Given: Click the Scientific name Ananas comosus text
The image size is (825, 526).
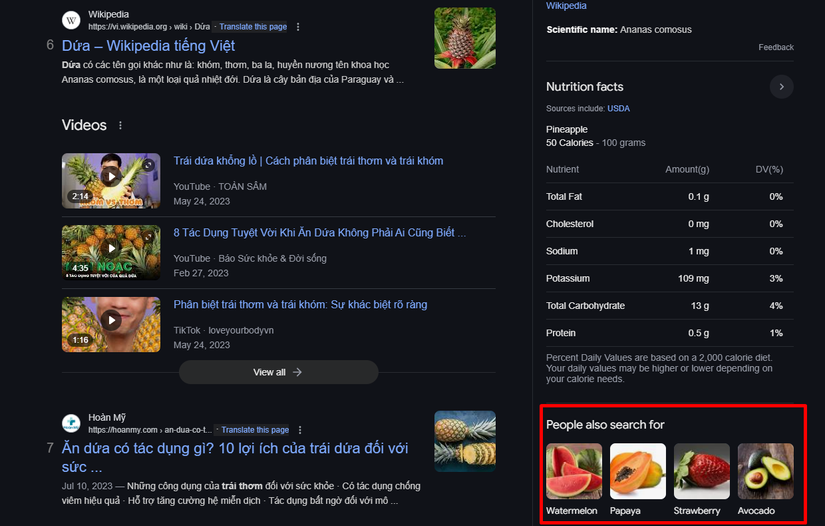Looking at the screenshot, I should tap(619, 30).
